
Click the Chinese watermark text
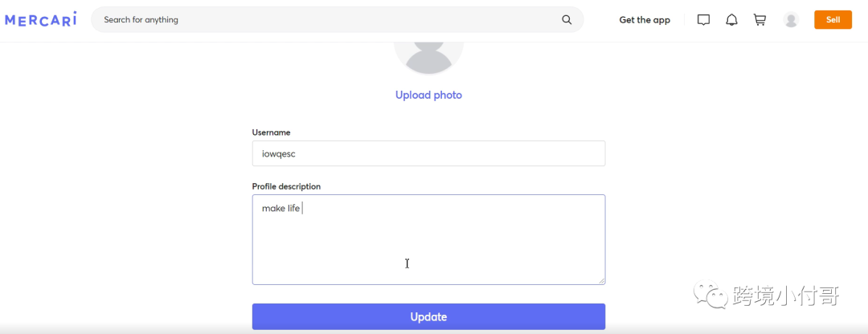785,295
